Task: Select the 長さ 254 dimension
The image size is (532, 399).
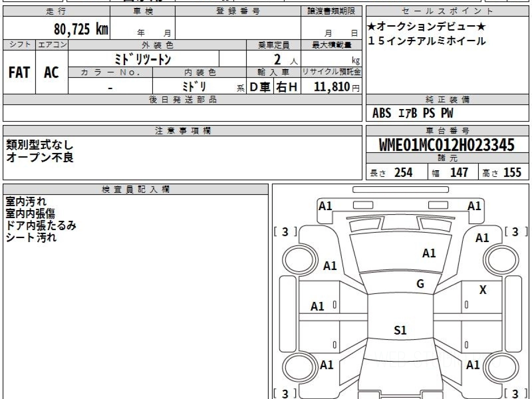Action: point(391,172)
